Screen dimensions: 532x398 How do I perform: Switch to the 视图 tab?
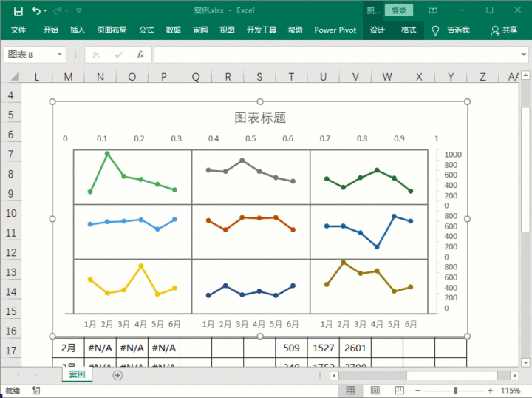228,30
